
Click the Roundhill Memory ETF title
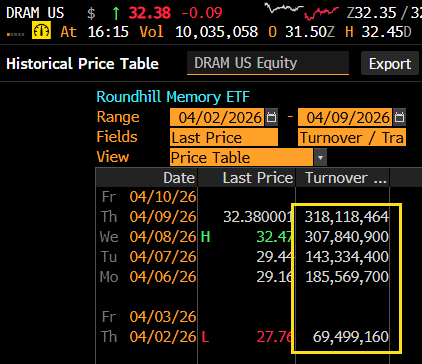(173, 97)
